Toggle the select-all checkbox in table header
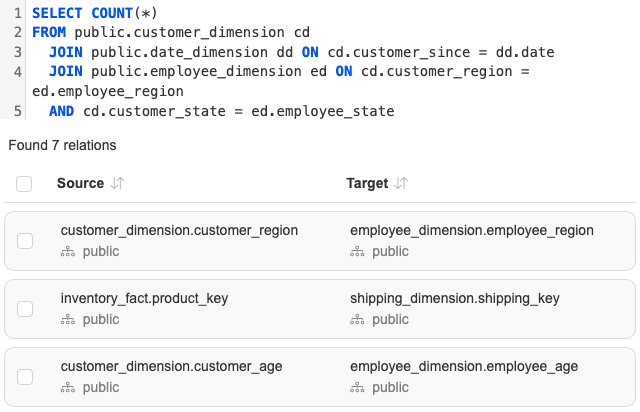The image size is (640, 412). pos(25,184)
